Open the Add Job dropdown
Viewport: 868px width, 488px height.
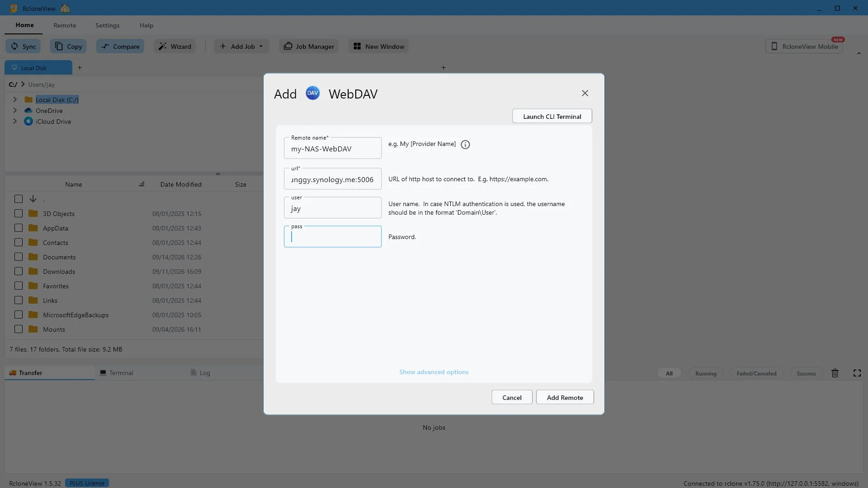click(241, 47)
